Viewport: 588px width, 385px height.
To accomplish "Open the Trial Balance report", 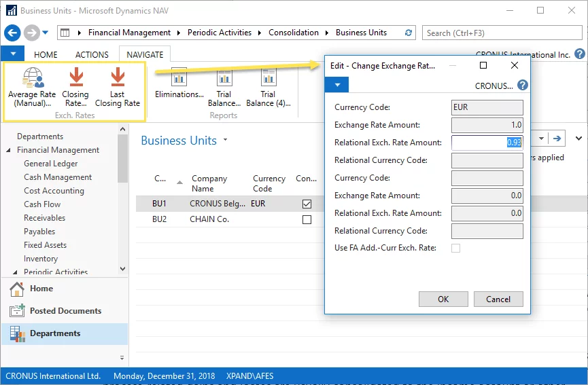I will pos(224,78).
